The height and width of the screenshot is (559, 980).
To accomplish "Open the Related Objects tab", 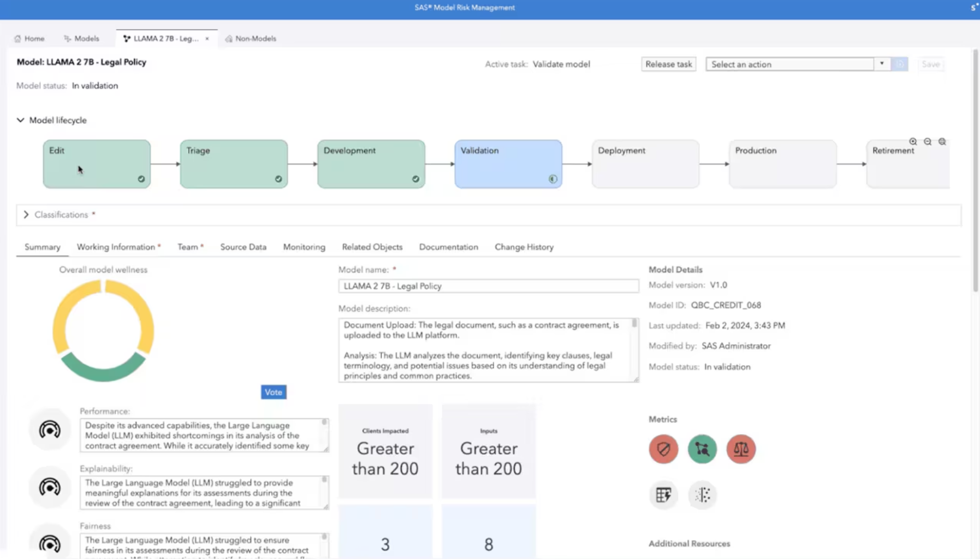I will (x=372, y=247).
